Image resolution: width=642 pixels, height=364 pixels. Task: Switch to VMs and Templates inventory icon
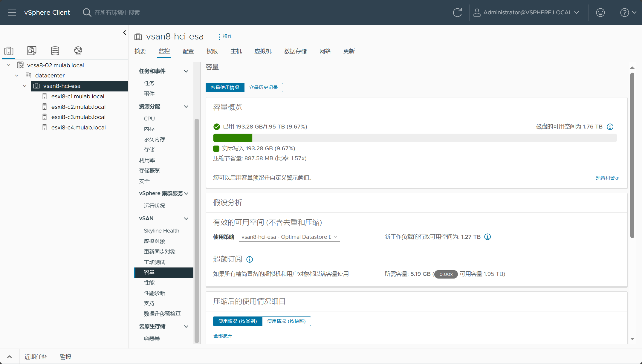[32, 51]
